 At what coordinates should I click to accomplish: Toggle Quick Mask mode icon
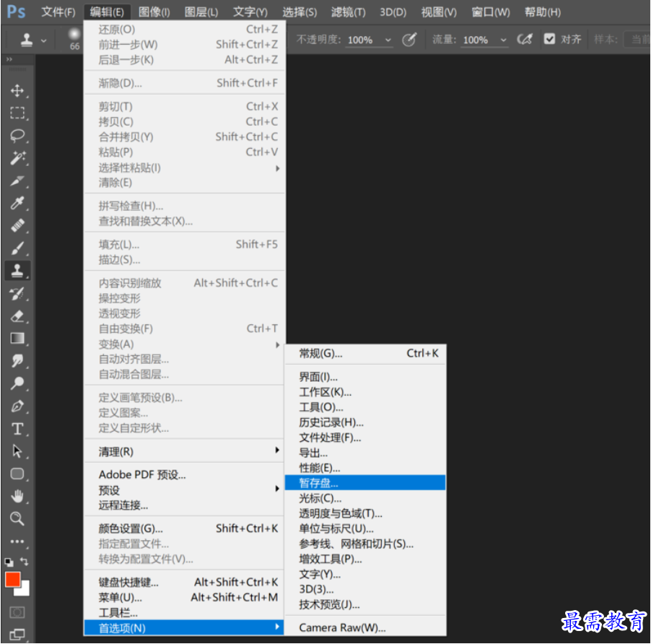click(x=17, y=612)
